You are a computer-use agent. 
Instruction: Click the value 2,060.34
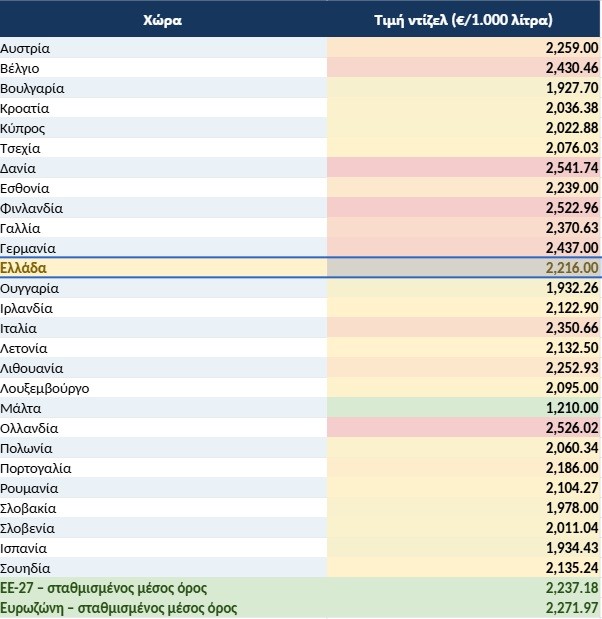point(572,448)
